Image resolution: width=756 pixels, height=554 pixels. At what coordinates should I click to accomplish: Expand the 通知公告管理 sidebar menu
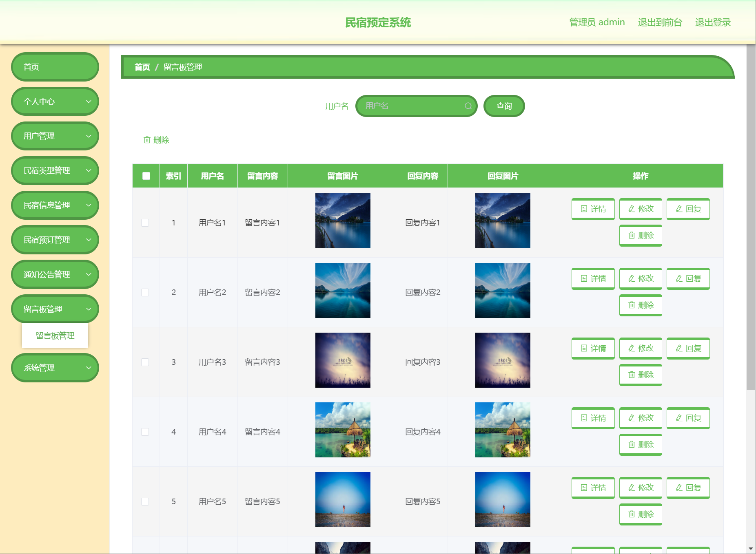(55, 275)
